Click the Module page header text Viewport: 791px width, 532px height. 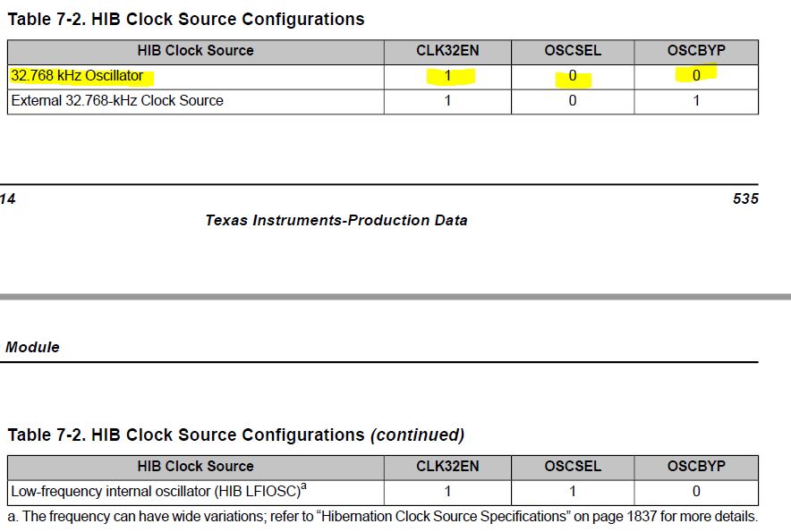click(32, 347)
